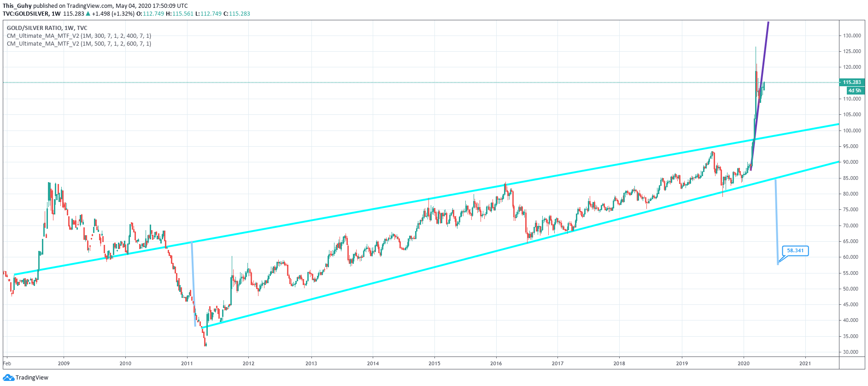Click the C:115.283 close value in header
The height and width of the screenshot is (386, 868).
tap(237, 14)
